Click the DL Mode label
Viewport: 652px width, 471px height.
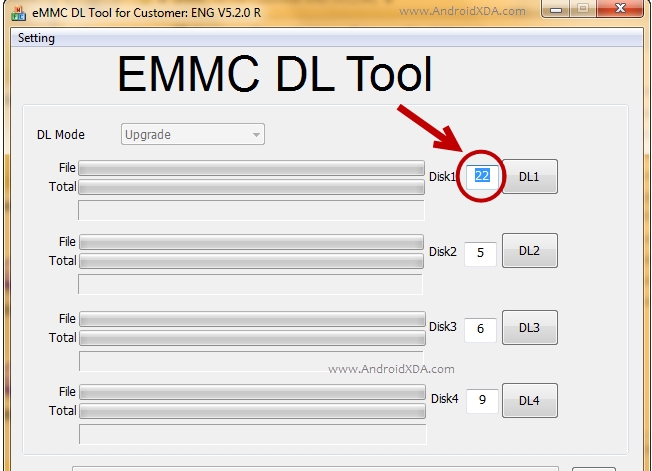61,135
